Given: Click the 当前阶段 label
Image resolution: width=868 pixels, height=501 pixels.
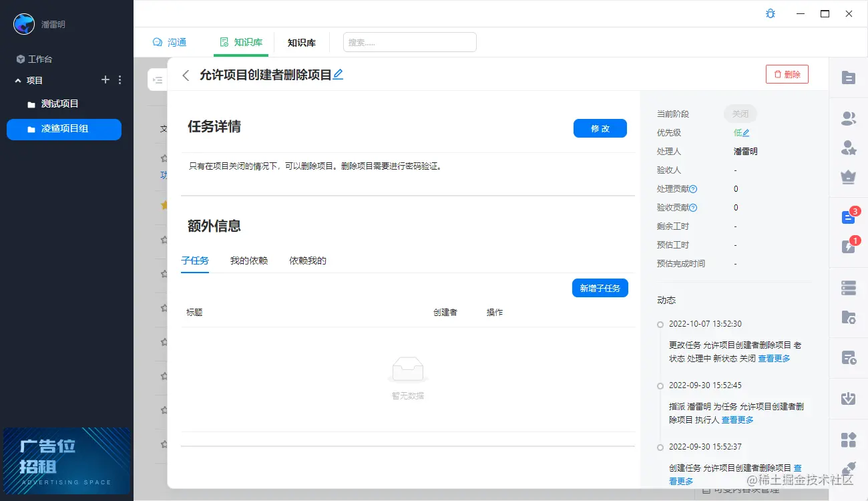Looking at the screenshot, I should [673, 114].
